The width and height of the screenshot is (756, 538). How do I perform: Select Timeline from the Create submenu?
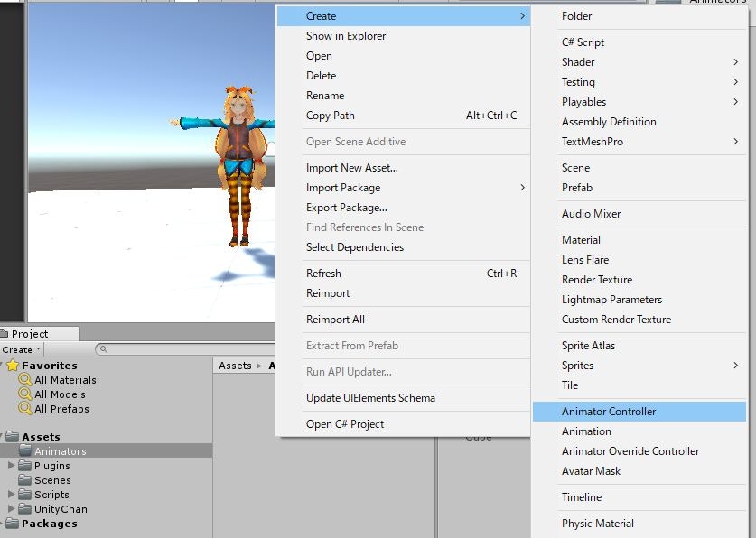tap(639, 497)
